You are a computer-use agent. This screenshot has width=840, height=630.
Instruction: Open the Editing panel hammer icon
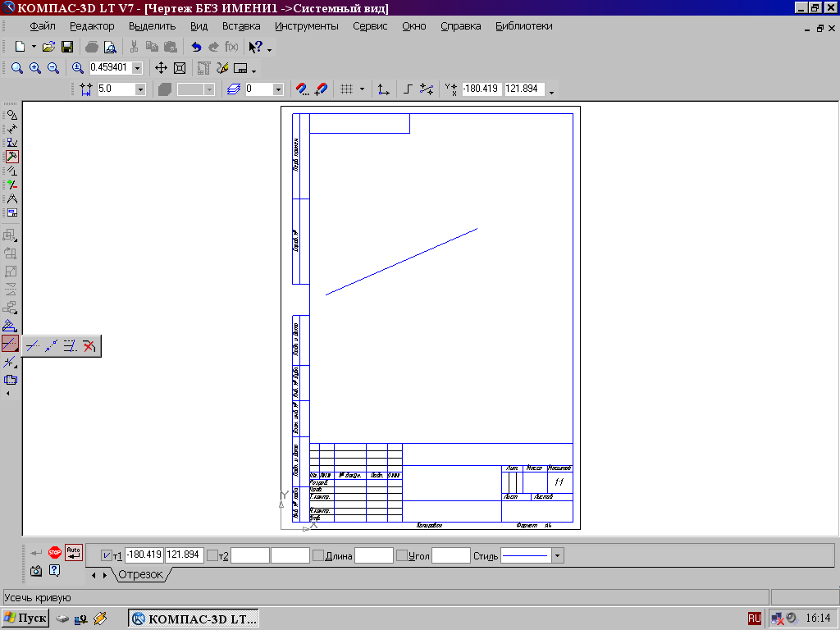point(11,157)
